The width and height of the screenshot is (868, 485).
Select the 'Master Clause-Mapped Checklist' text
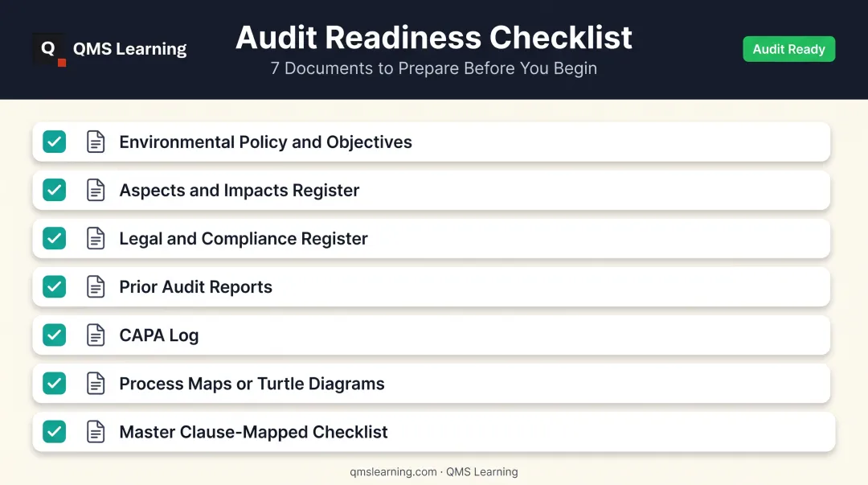tap(253, 432)
